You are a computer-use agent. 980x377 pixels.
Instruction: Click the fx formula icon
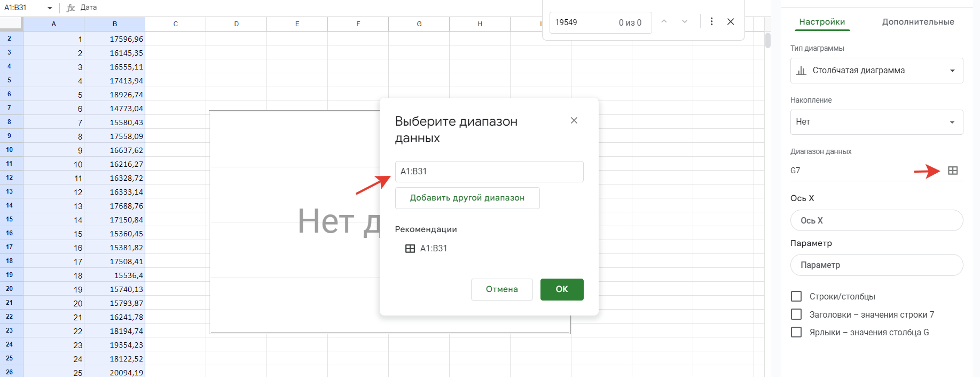tap(70, 8)
